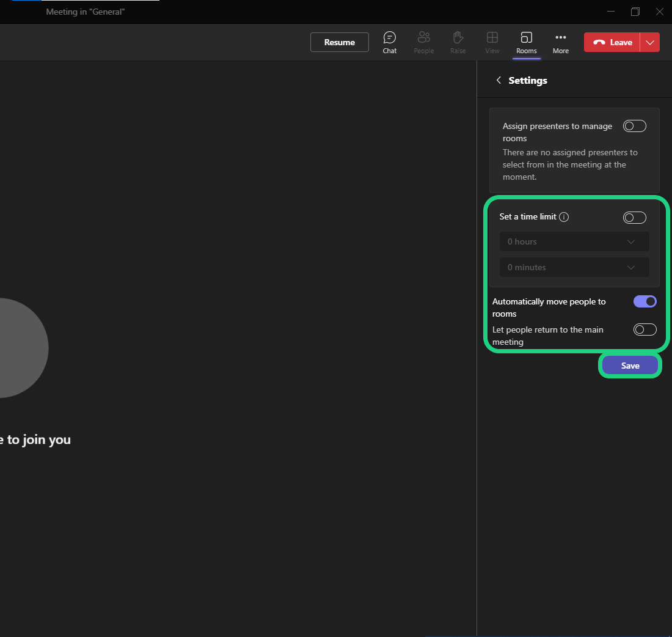Click the Settings panel heading
This screenshot has width=672, height=637.
point(528,81)
